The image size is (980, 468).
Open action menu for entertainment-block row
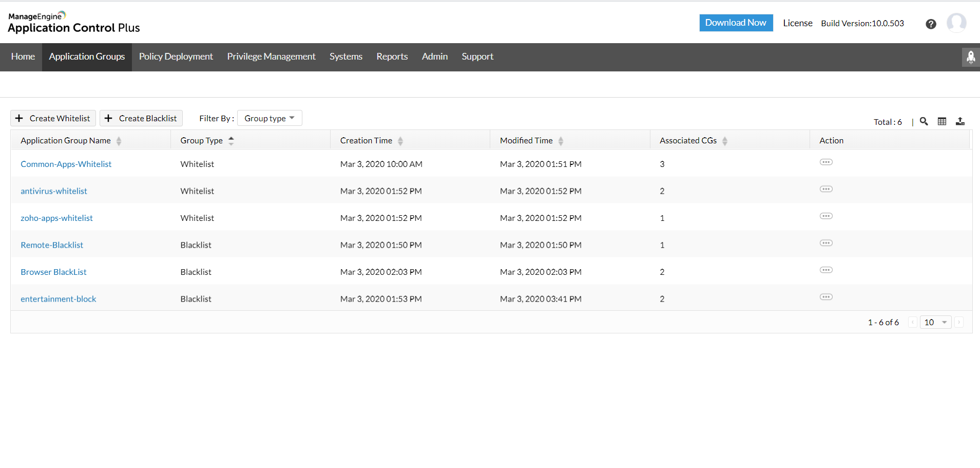pos(825,297)
